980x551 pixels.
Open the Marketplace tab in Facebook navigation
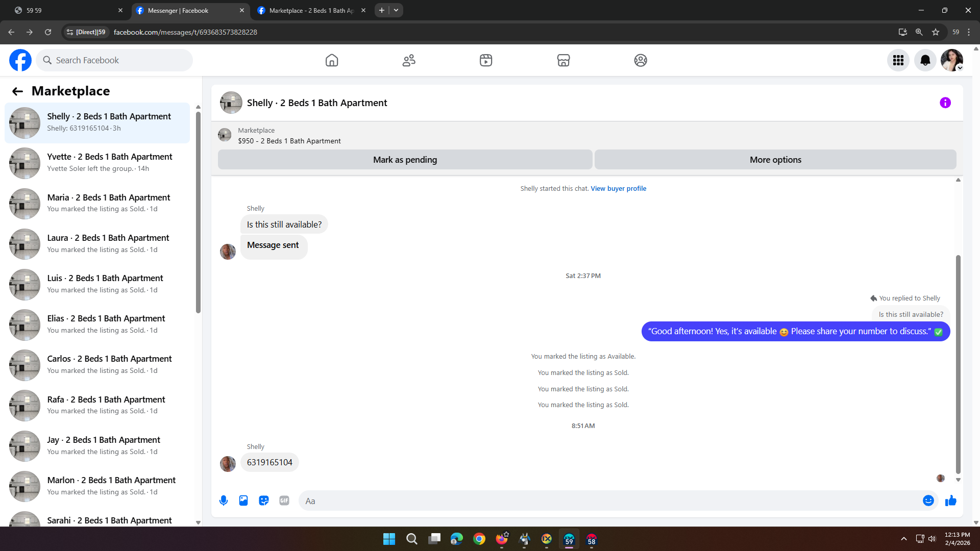pyautogui.click(x=563, y=60)
